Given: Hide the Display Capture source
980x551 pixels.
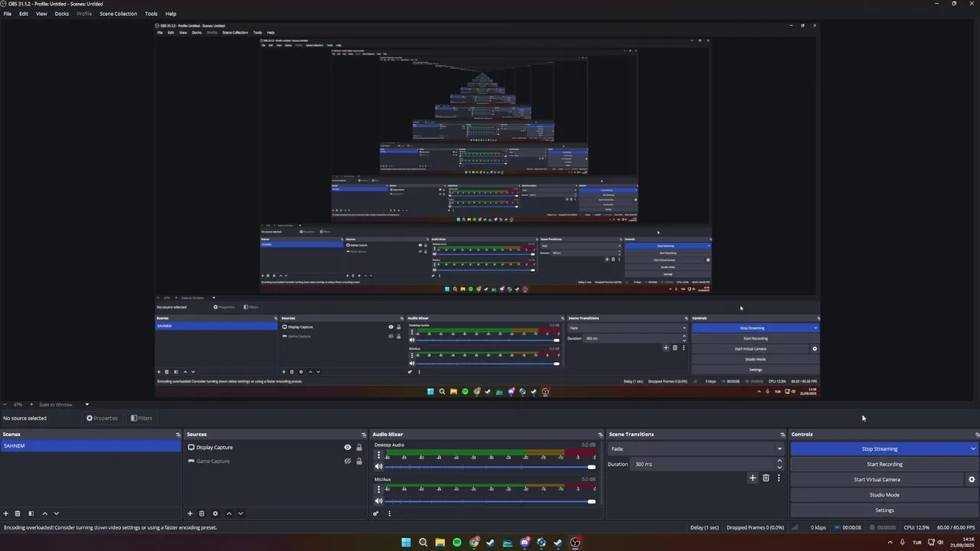Looking at the screenshot, I should (x=348, y=448).
